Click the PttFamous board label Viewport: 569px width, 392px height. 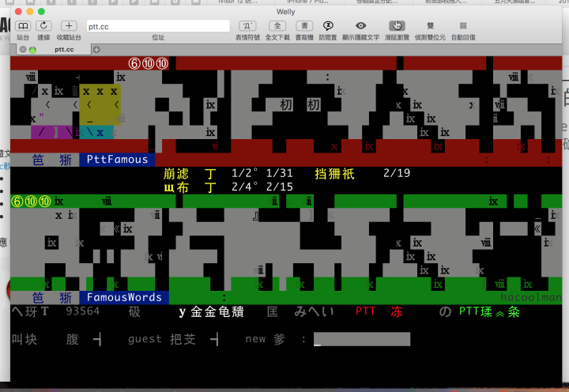pos(117,160)
